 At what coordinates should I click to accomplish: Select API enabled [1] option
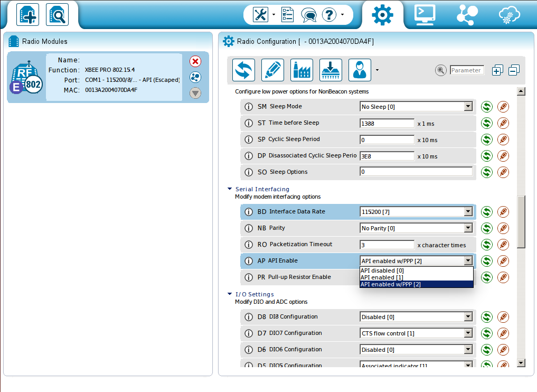tap(416, 277)
